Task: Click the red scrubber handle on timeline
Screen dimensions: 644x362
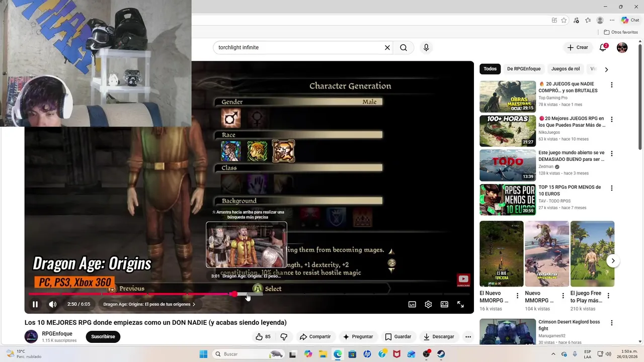Action: (234, 294)
